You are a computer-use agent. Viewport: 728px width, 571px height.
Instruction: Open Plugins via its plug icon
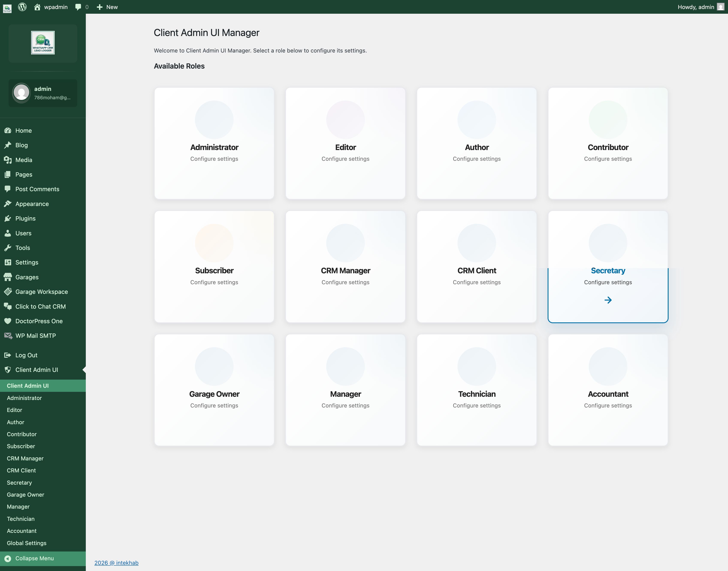(8, 218)
